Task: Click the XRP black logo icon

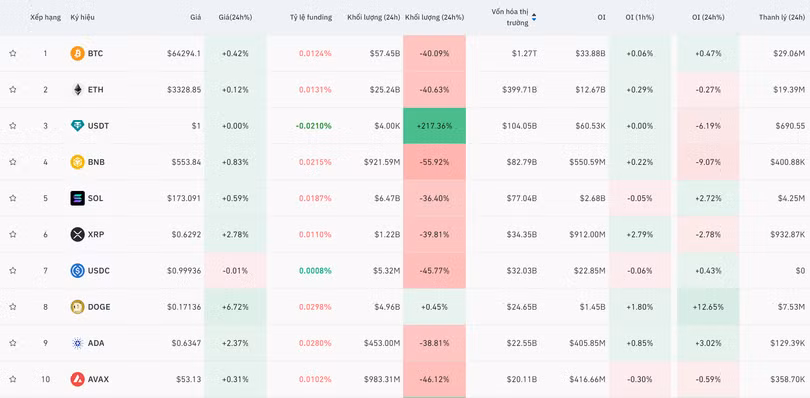Action: tap(77, 234)
